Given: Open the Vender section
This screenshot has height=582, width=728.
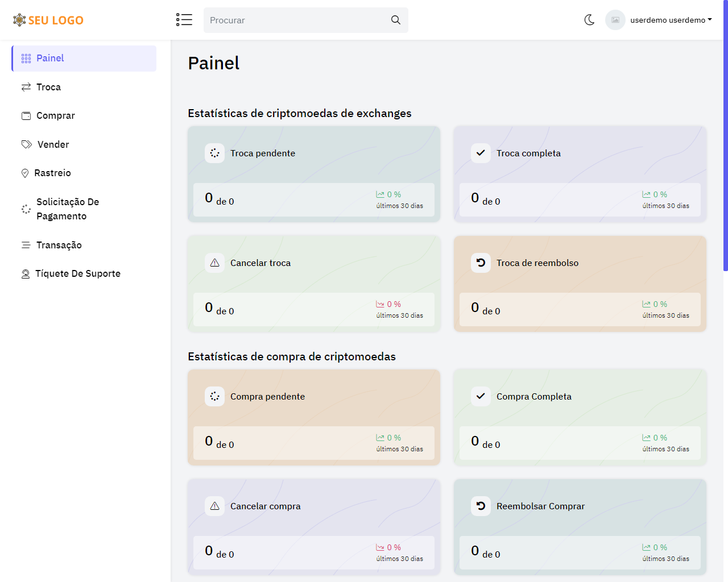Looking at the screenshot, I should [x=53, y=144].
